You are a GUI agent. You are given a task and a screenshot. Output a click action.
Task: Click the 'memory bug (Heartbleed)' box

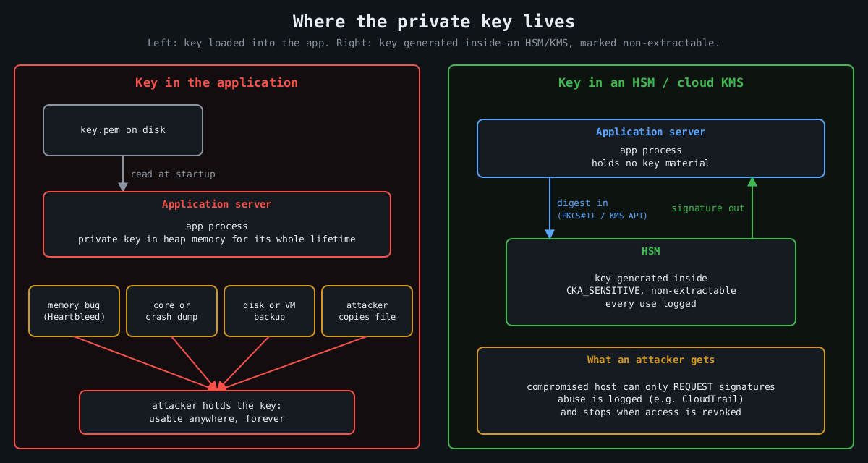coord(74,311)
